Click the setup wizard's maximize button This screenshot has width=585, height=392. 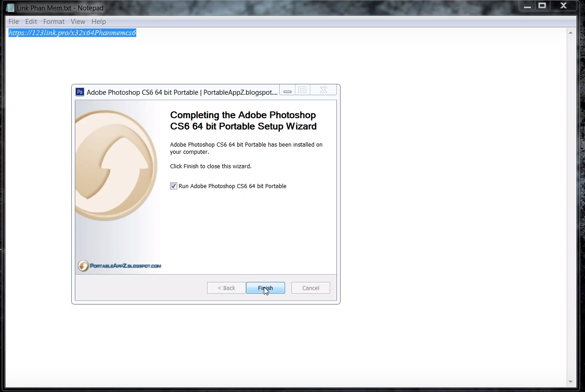(x=302, y=90)
